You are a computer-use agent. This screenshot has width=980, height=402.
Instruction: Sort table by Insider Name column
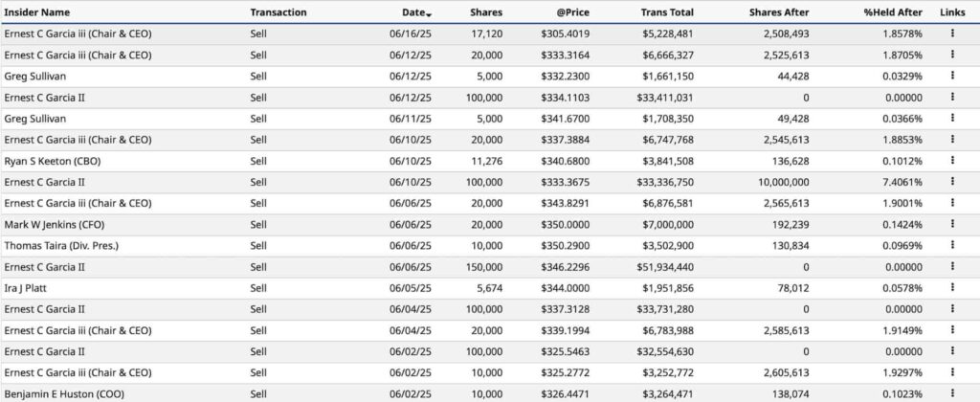pos(37,11)
